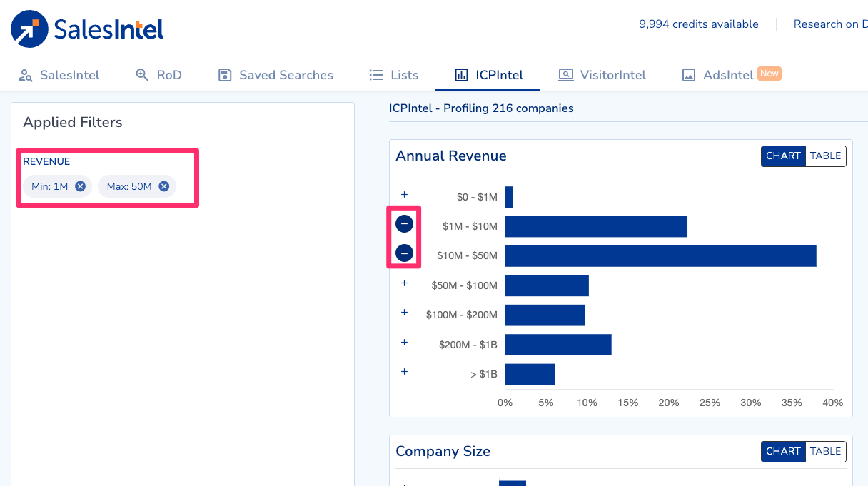Switch Company Size to TABLE view
Image resolution: width=868 pixels, height=486 pixels.
(x=826, y=452)
